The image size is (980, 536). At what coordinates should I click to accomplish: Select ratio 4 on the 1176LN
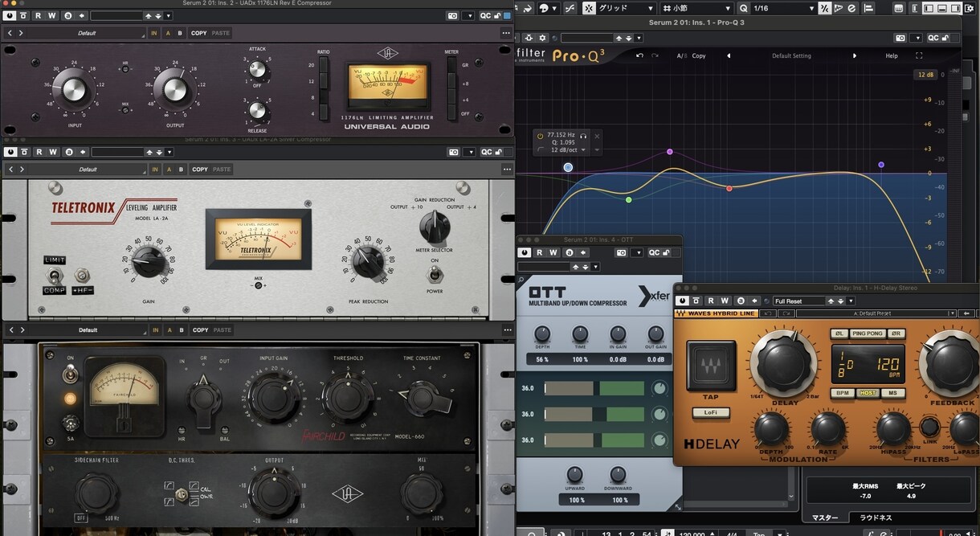323,111
